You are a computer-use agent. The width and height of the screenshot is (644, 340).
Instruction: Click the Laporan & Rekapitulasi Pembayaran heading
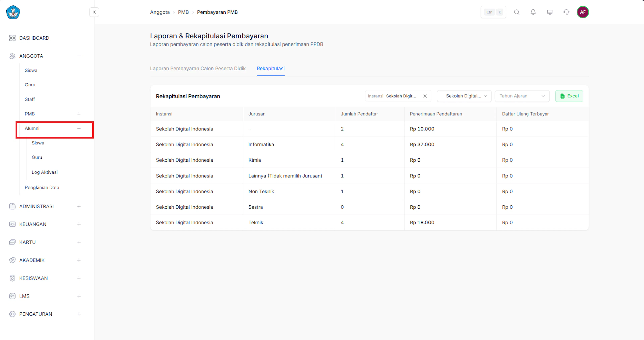(209, 36)
